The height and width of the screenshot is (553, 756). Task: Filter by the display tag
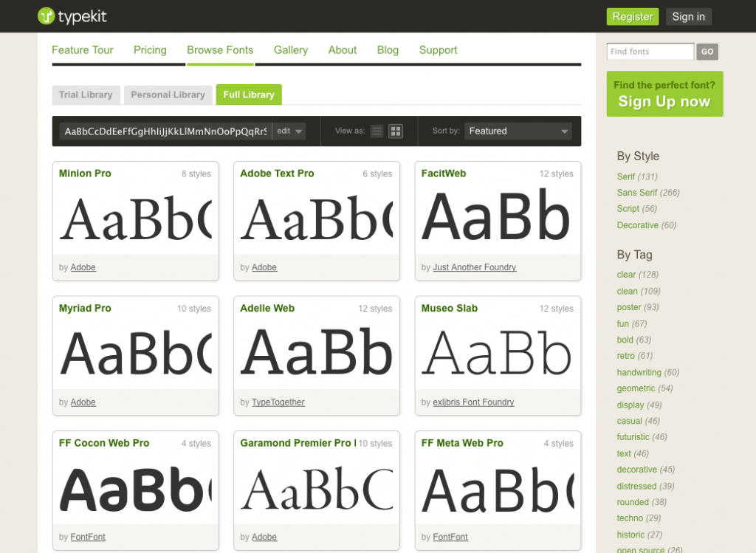(x=630, y=405)
